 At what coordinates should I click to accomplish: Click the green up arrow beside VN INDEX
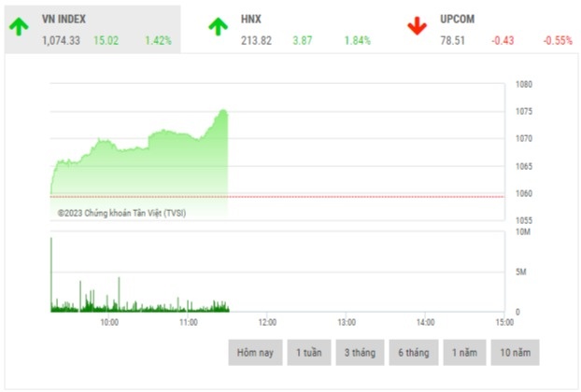click(18, 27)
